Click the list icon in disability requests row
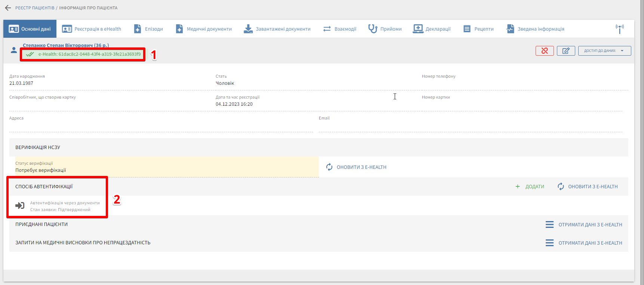 point(549,243)
